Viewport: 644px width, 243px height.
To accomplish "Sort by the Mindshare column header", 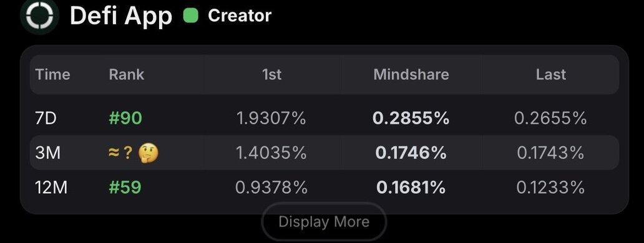I will coord(411,75).
